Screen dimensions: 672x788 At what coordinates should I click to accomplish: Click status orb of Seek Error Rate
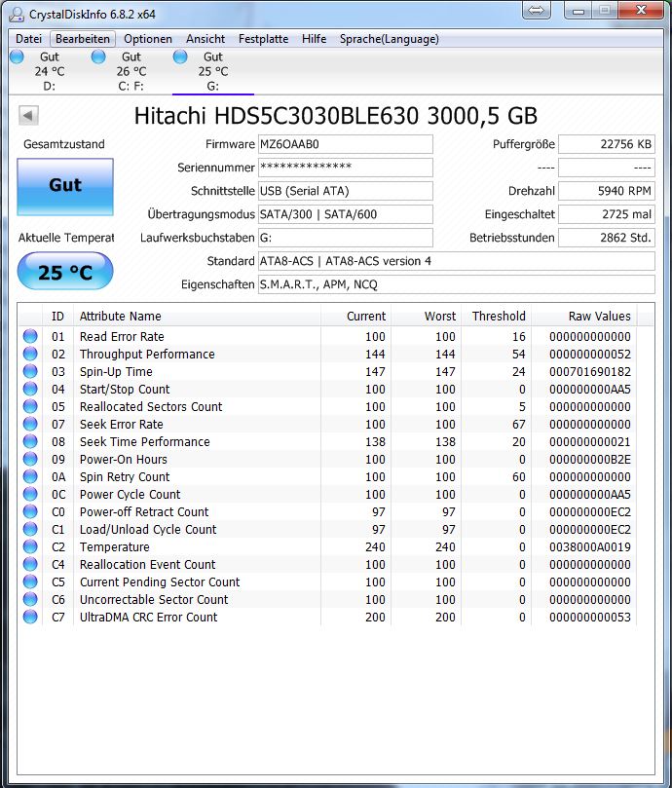click(30, 424)
